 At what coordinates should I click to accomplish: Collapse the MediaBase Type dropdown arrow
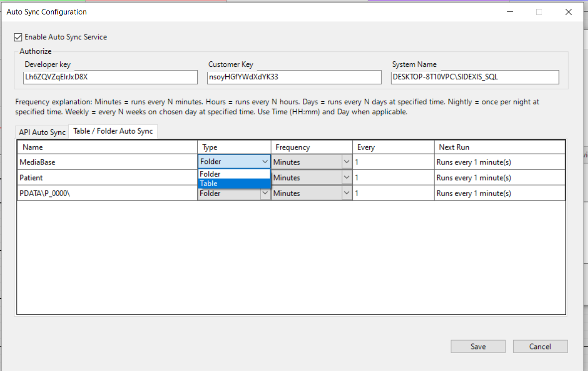[x=265, y=162]
